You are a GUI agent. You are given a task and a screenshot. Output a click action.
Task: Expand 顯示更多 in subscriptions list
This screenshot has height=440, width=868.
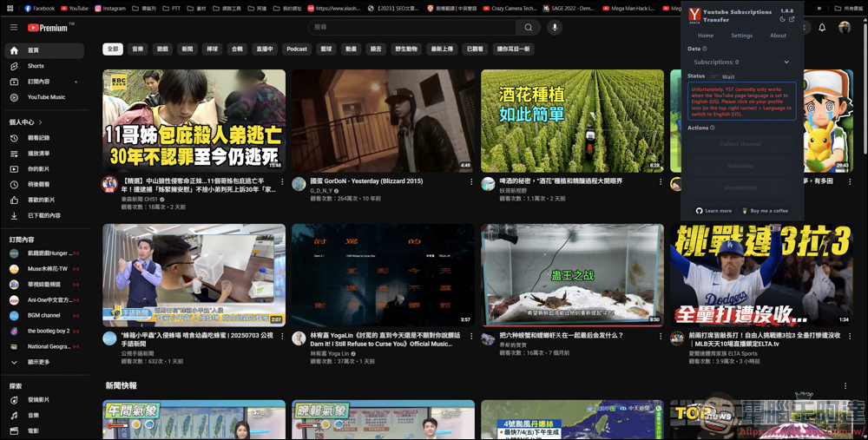click(x=44, y=362)
